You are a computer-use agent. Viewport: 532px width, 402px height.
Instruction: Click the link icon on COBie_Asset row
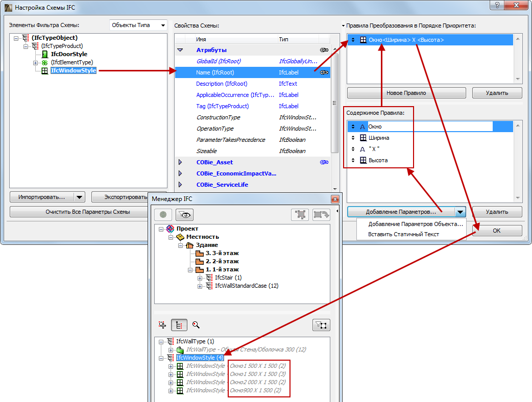324,162
